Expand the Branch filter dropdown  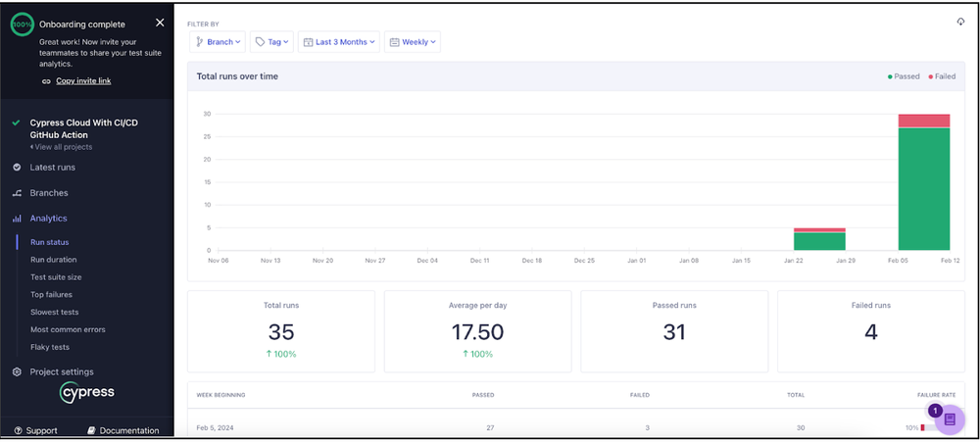pyautogui.click(x=218, y=42)
